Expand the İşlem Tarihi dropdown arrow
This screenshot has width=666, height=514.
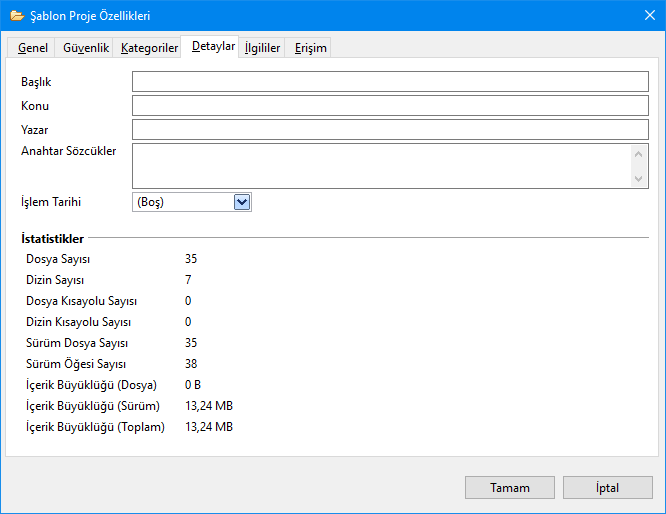[x=241, y=202]
